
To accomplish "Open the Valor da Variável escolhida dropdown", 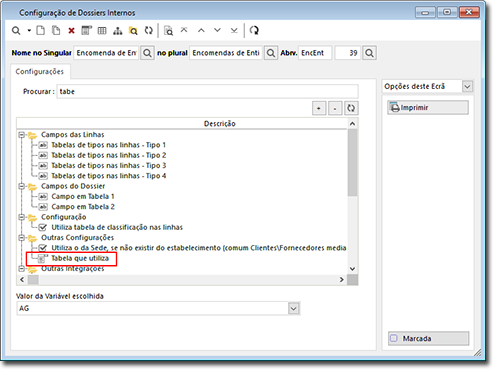I will (293, 309).
